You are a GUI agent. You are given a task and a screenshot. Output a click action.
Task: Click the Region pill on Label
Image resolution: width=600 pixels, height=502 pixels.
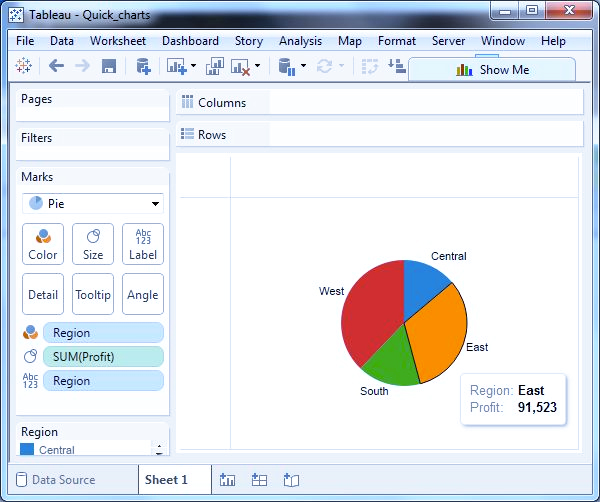tap(103, 381)
